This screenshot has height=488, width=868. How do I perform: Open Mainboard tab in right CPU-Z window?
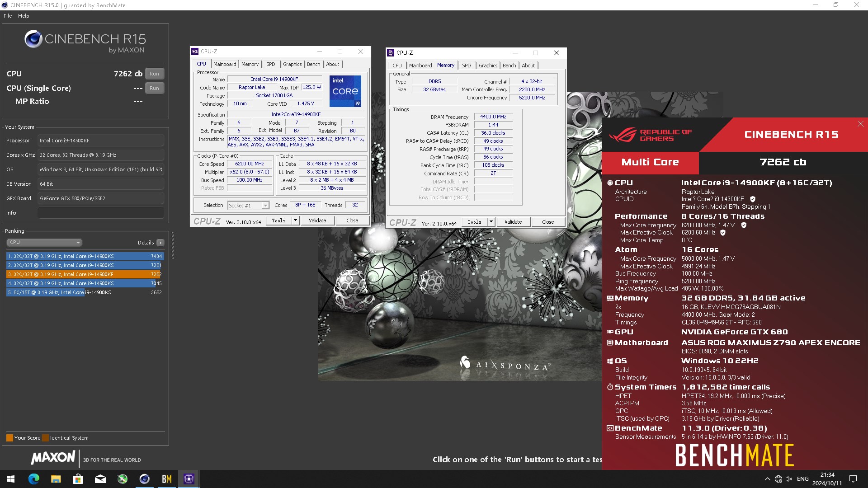point(420,66)
